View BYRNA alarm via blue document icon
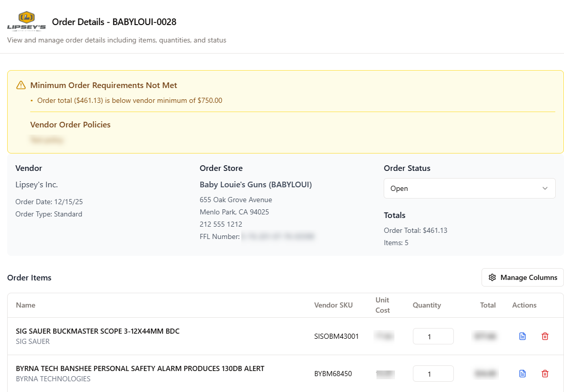The image size is (564, 392). point(522,374)
